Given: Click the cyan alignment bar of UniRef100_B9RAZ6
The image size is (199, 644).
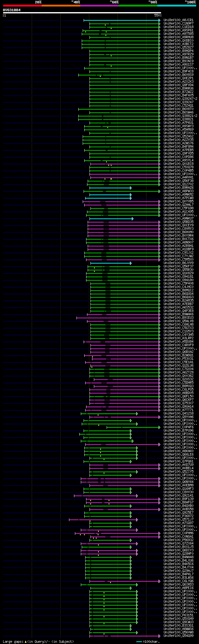Looking at the screenshot, I should (110, 188).
